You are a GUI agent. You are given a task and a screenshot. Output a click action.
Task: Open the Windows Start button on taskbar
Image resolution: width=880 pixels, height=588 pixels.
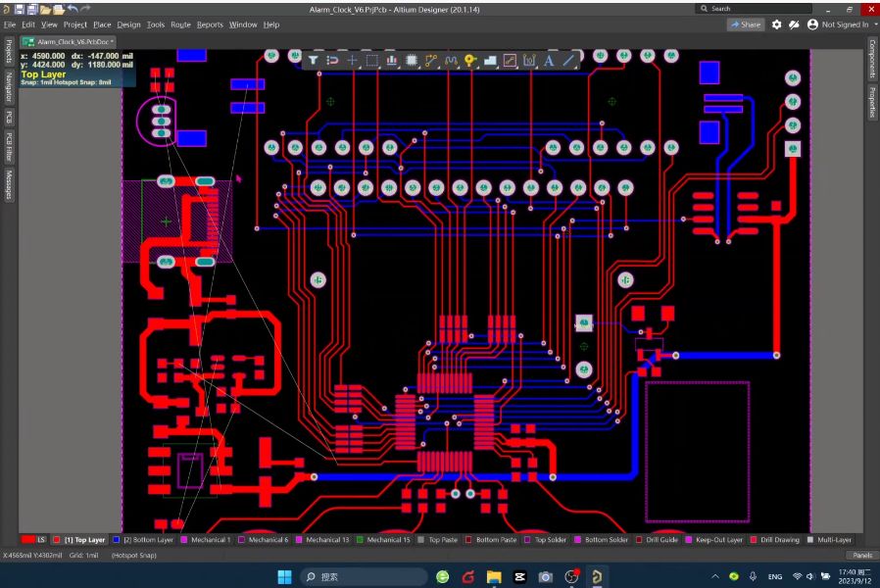(284, 576)
